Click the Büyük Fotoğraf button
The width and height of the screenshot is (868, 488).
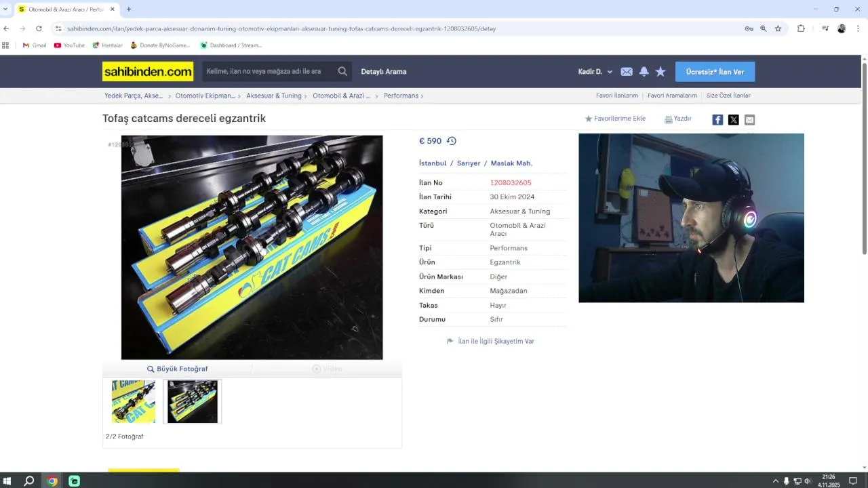pyautogui.click(x=178, y=369)
